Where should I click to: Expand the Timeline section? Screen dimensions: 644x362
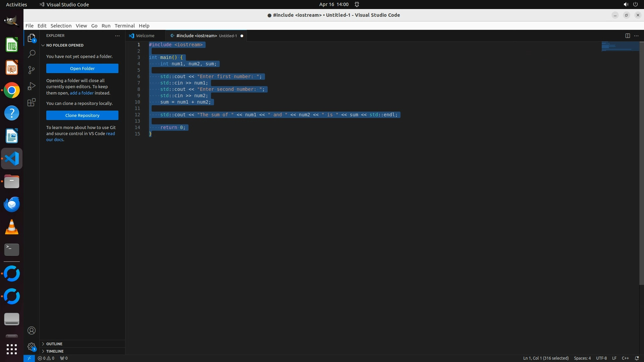tap(55, 351)
